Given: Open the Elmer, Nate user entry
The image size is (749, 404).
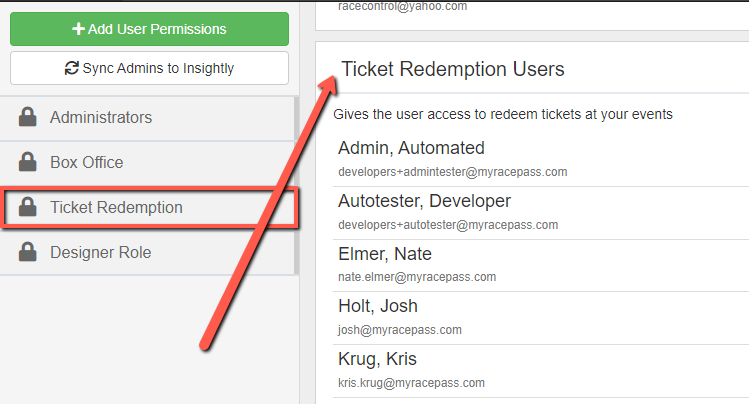Looking at the screenshot, I should [x=541, y=266].
